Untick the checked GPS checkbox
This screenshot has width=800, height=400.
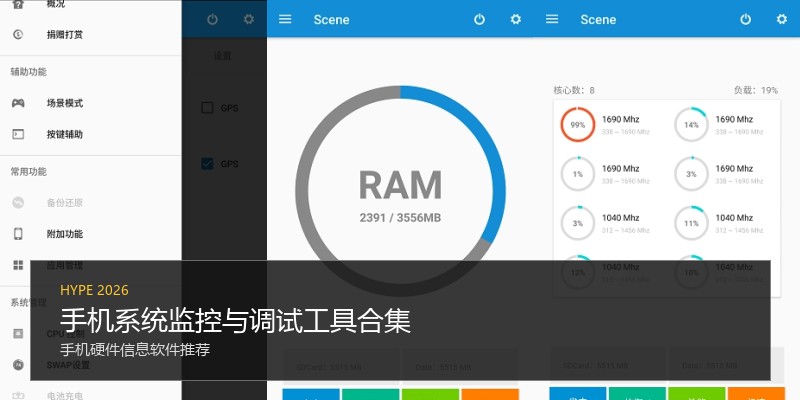207,164
